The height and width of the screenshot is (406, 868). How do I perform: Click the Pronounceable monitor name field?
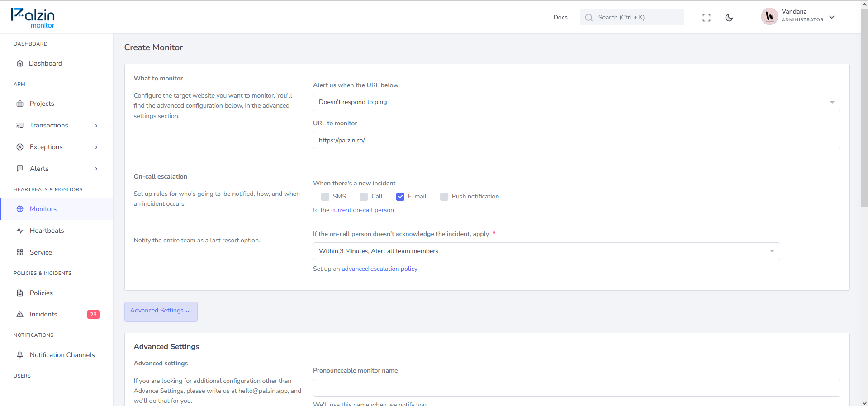576,388
